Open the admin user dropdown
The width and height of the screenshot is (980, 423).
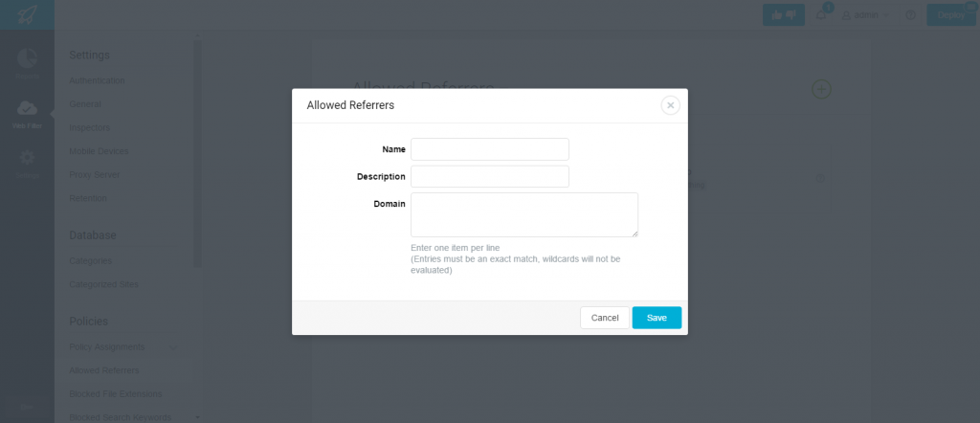865,15
